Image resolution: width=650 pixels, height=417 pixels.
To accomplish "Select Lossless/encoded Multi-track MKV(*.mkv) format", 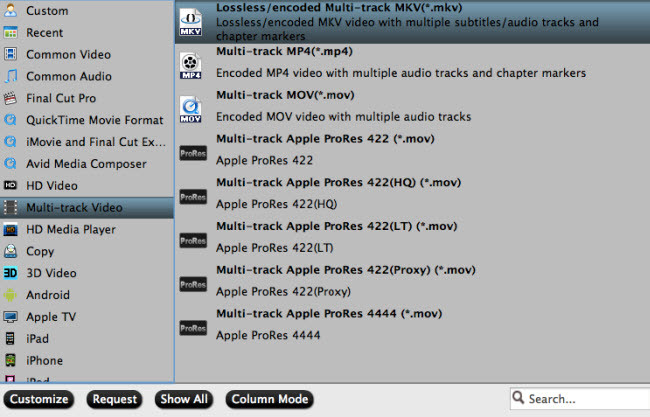I will (x=412, y=22).
